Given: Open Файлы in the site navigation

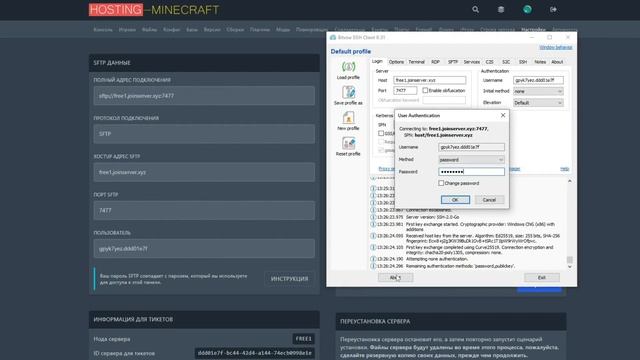Looking at the screenshot, I should 149,29.
